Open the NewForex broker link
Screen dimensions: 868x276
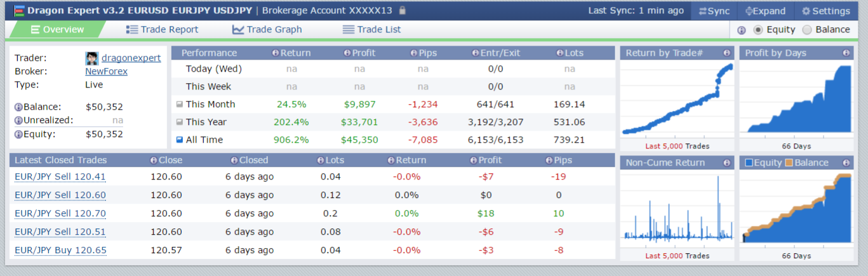point(106,71)
